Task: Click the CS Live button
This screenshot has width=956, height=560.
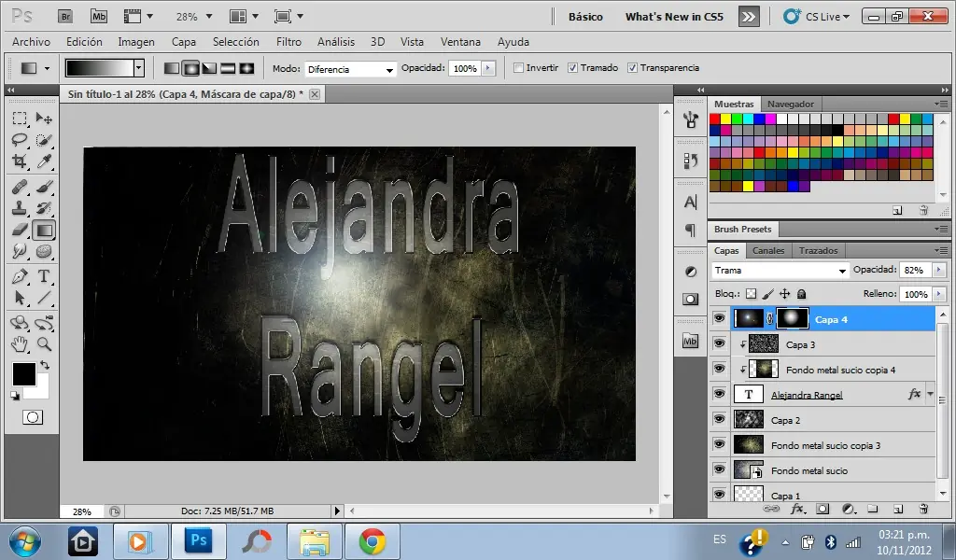Action: (818, 17)
